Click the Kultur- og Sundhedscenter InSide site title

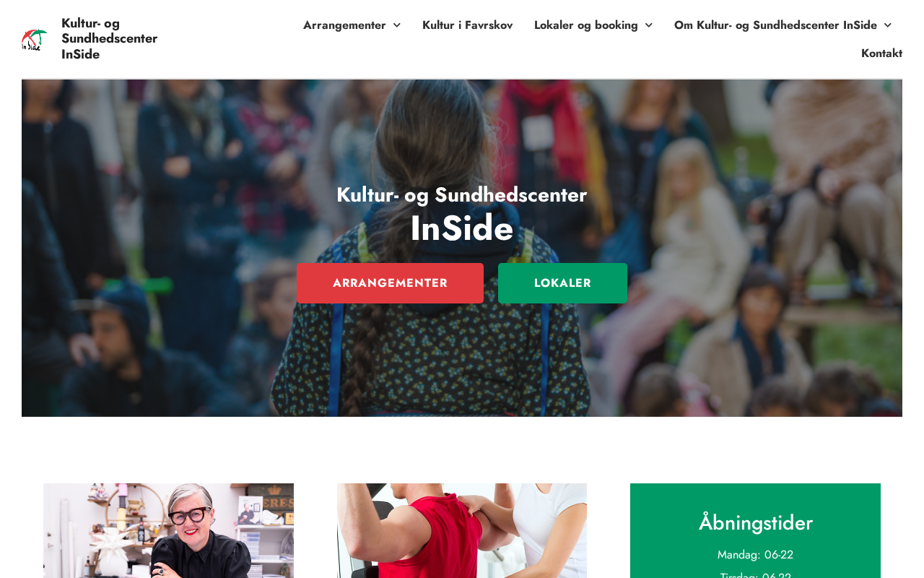click(109, 39)
